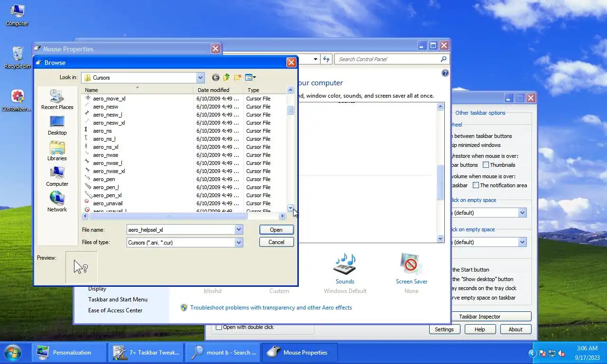Open Recent Places in the Browse sidebar
607x364 pixels.
click(57, 100)
